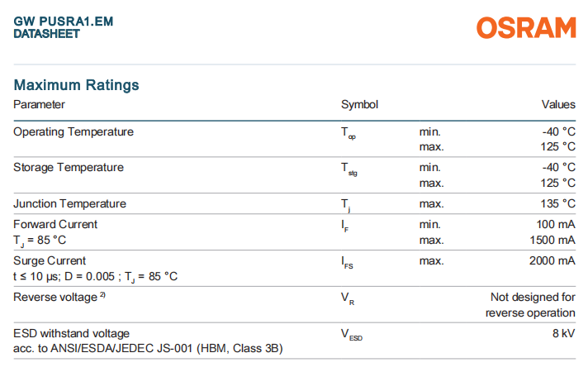Click the 'Not designed for' text
The width and height of the screenshot is (588, 372).
pyautogui.click(x=533, y=297)
